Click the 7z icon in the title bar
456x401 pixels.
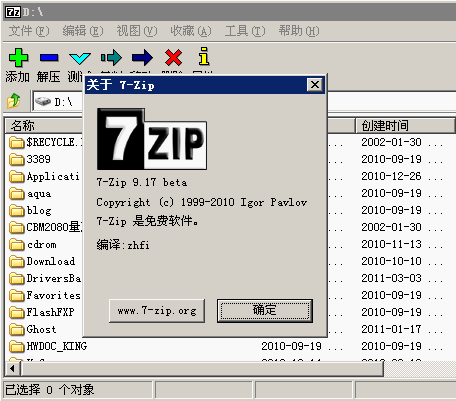(13, 12)
